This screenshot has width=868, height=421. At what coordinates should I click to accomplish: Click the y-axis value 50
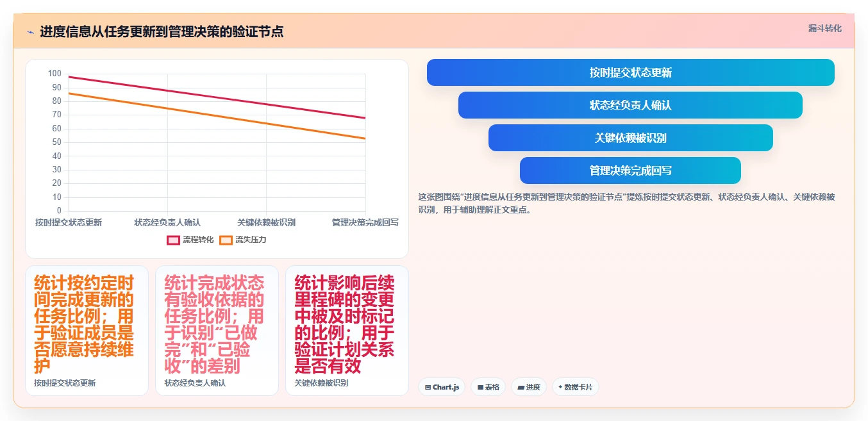pos(56,142)
